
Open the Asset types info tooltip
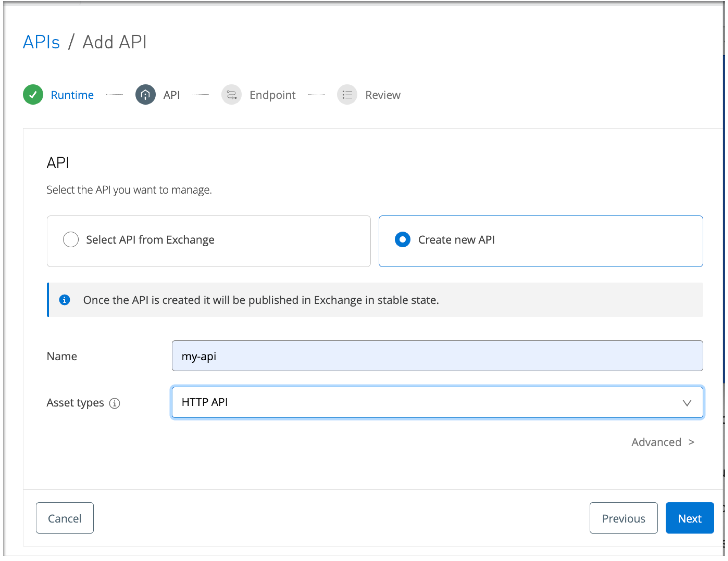point(114,403)
